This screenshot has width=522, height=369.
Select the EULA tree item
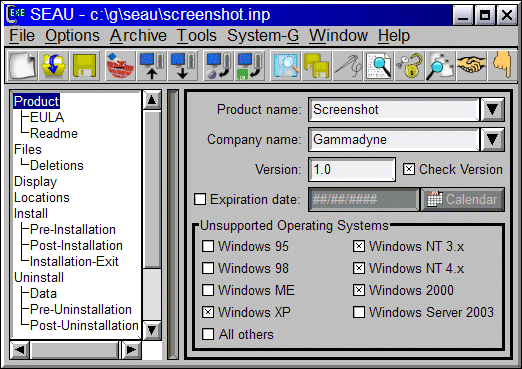click(47, 117)
